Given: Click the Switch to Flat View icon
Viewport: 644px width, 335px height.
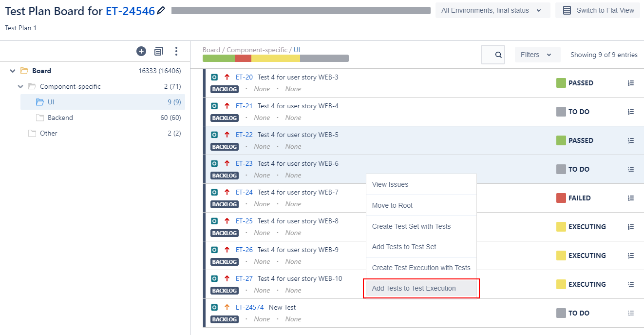Looking at the screenshot, I should click(x=567, y=10).
